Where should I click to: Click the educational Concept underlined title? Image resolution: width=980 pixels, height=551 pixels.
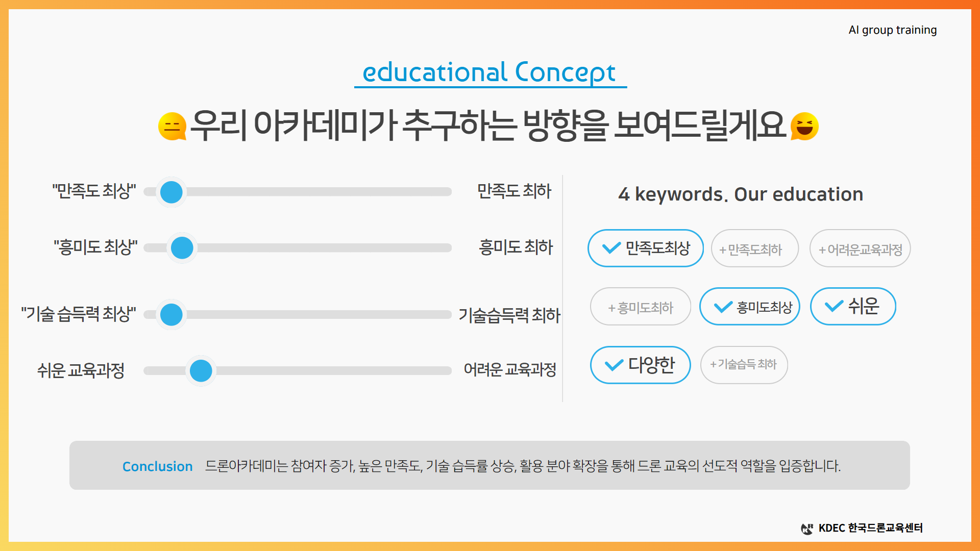coord(490,73)
